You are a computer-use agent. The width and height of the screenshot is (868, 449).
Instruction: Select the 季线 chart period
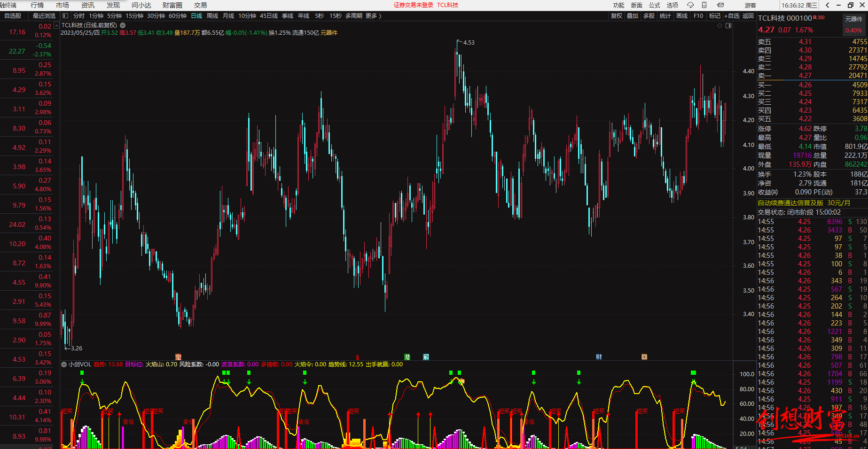[x=288, y=16]
